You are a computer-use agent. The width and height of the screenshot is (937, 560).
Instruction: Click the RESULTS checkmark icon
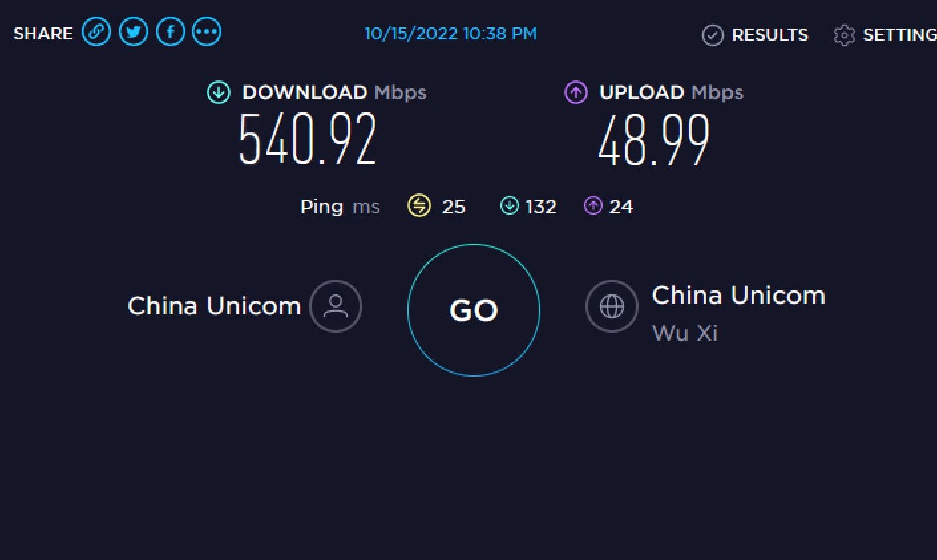click(712, 35)
